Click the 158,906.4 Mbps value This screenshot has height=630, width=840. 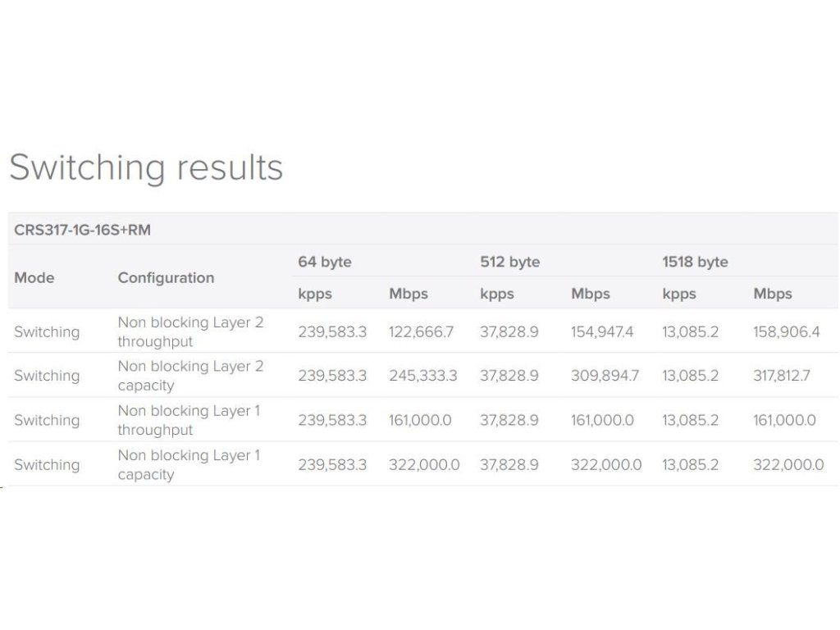(786, 331)
